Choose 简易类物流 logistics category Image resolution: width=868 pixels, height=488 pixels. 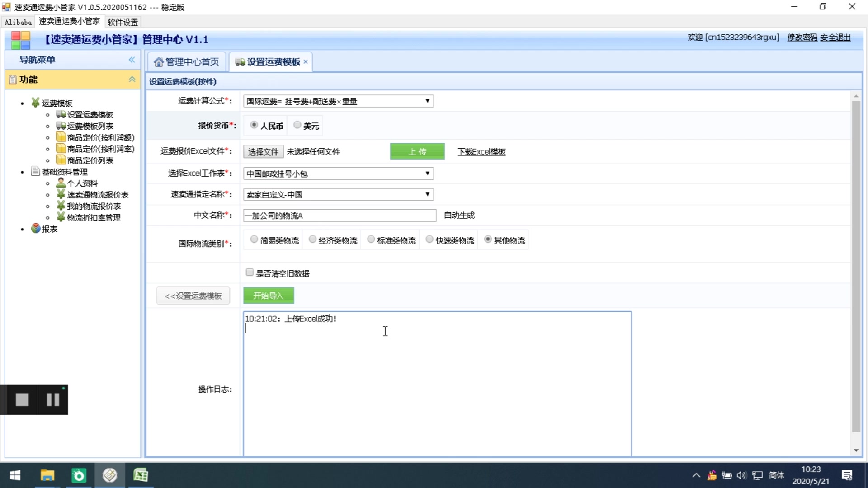[254, 239]
